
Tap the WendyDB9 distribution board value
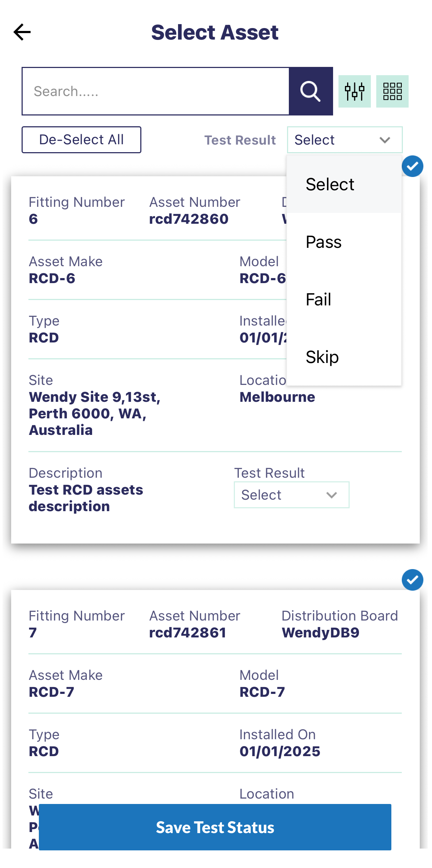320,633
